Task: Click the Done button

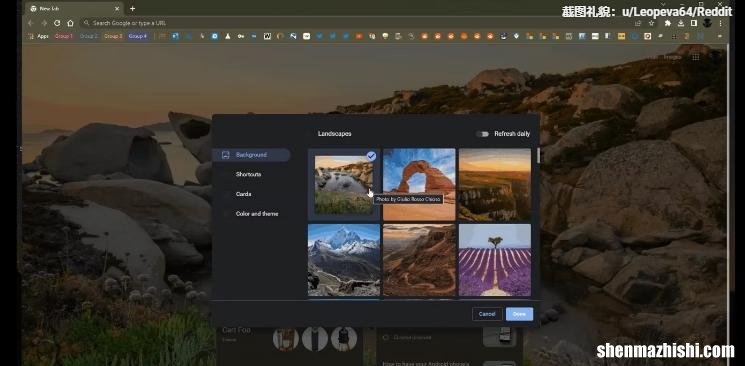Action: coord(519,314)
